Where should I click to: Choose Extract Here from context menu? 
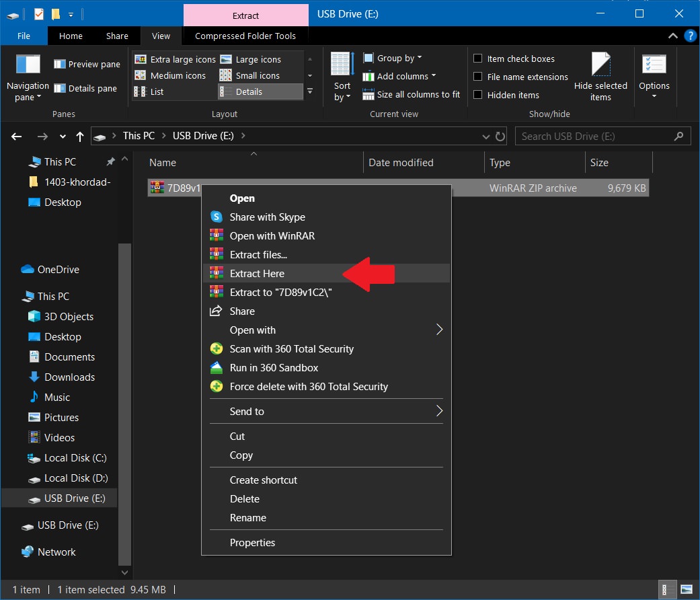[x=326, y=273]
